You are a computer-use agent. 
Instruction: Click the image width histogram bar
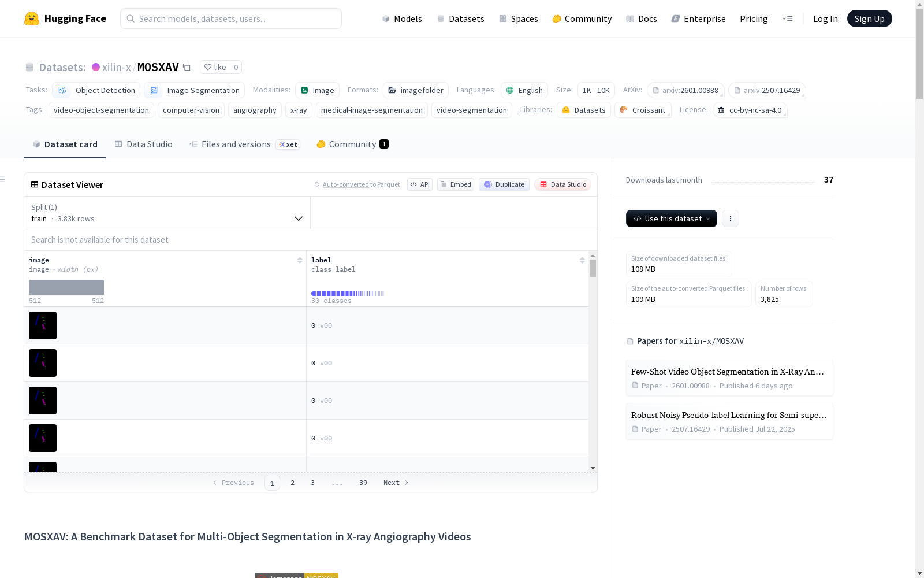(x=66, y=287)
